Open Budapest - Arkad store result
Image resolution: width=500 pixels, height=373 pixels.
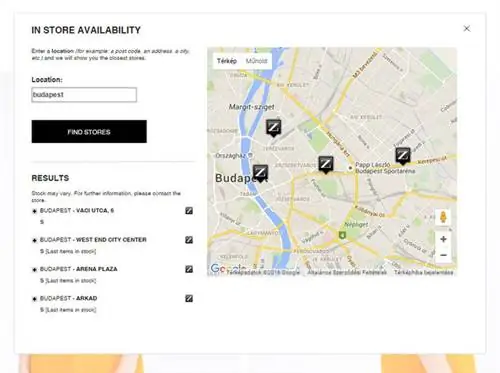[x=68, y=298]
